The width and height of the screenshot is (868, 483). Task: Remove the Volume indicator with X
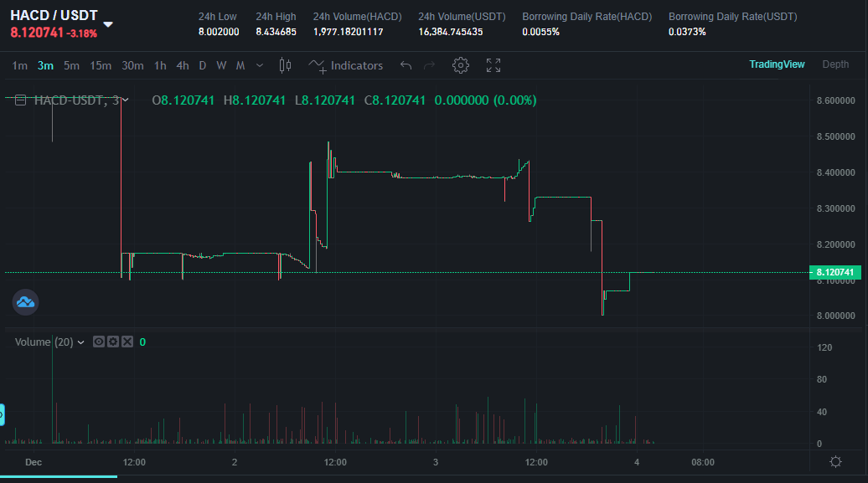click(x=127, y=342)
